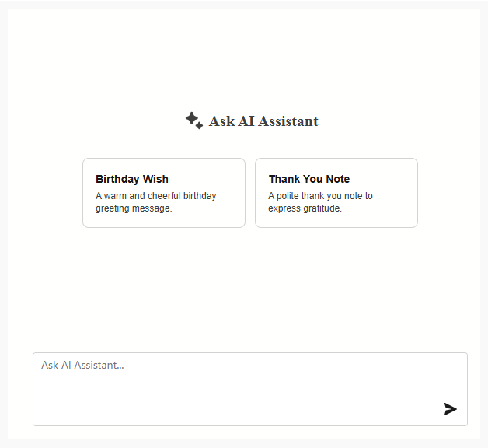
Task: Click the "Ask AI Assistant..." placeholder text
Action: [x=82, y=365]
